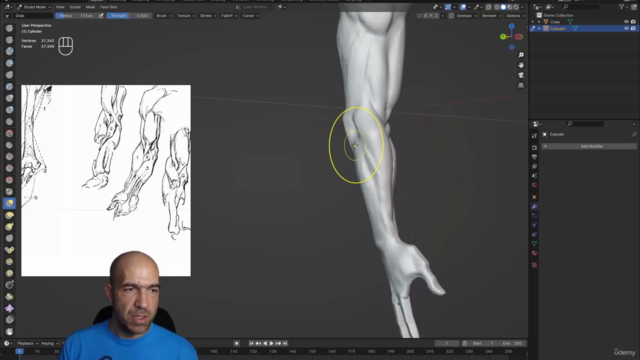The image size is (640, 360).
Task: Select the Cylinder mesh data icon in Outliner
Action: tap(575, 29)
